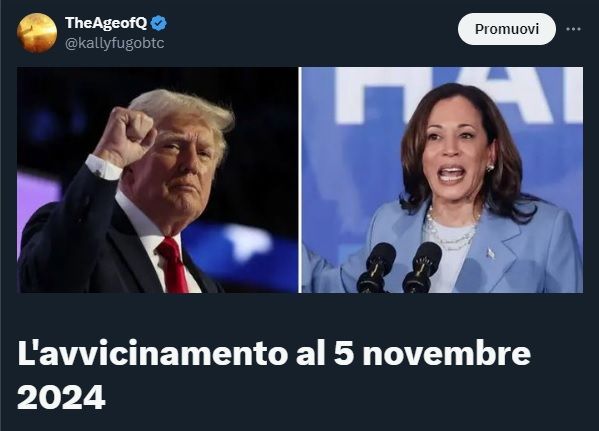Click the Promuovi button
This screenshot has width=599, height=431.
507,29
